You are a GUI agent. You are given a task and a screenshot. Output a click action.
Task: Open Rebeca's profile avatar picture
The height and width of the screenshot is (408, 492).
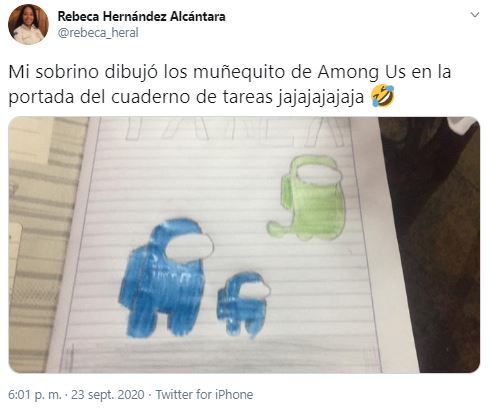click(x=28, y=25)
